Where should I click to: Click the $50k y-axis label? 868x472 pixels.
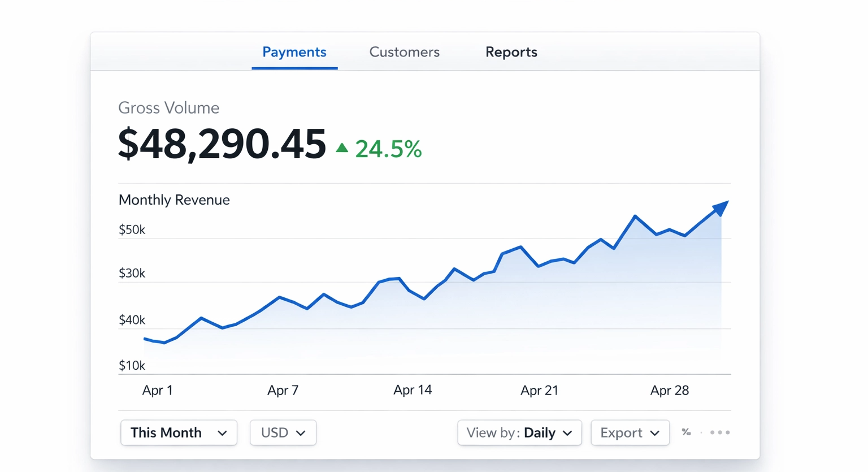[x=132, y=229]
